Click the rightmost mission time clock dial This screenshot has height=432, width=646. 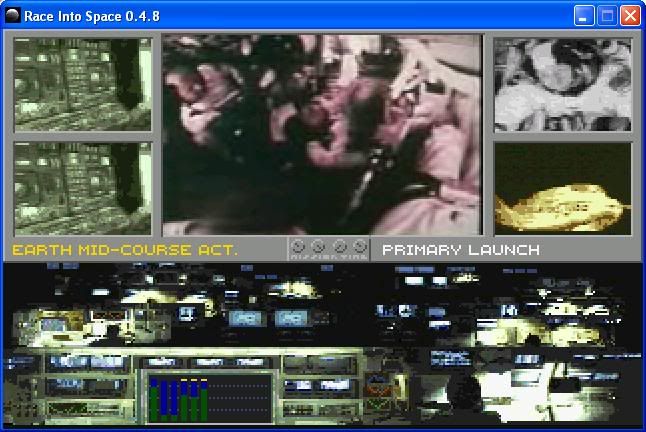pos(360,246)
